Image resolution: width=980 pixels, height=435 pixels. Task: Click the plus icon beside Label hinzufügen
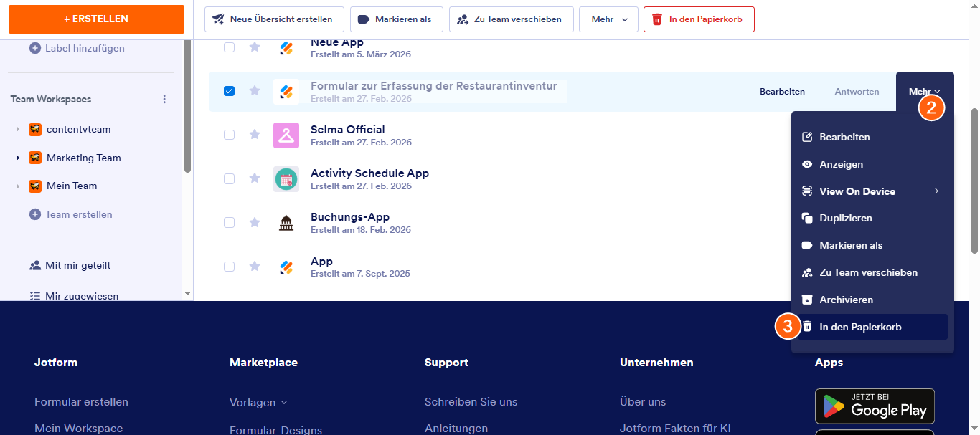(x=35, y=48)
